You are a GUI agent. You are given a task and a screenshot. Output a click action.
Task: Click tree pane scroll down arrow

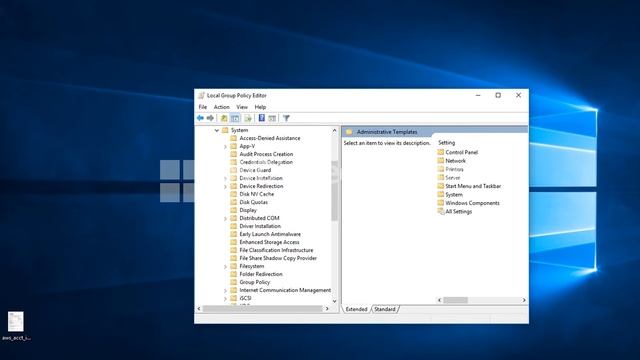335,301
